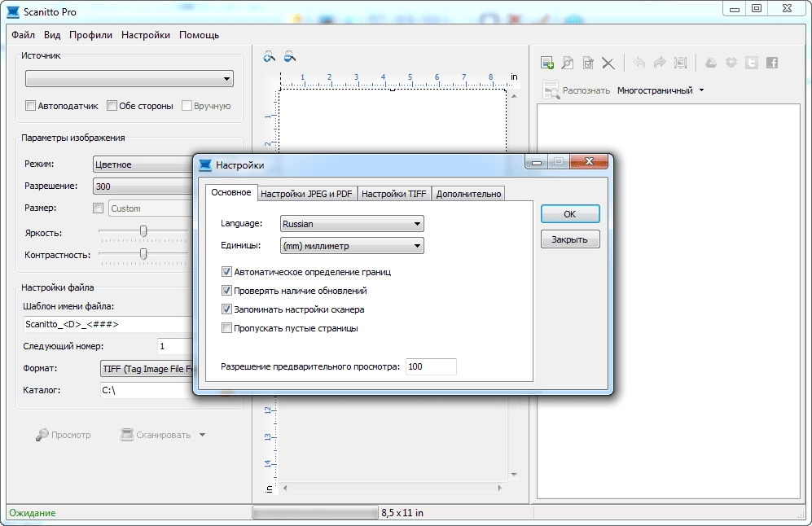812x526 pixels.
Task: Click the OK button in settings dialog
Action: pyautogui.click(x=570, y=214)
